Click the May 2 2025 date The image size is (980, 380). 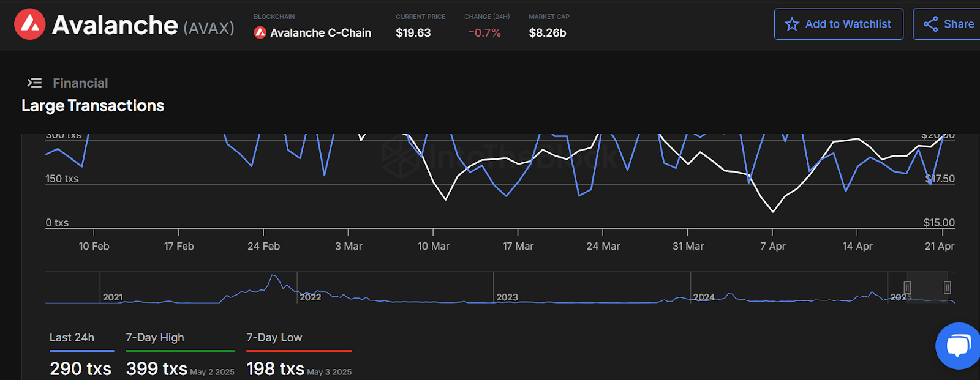tap(213, 372)
